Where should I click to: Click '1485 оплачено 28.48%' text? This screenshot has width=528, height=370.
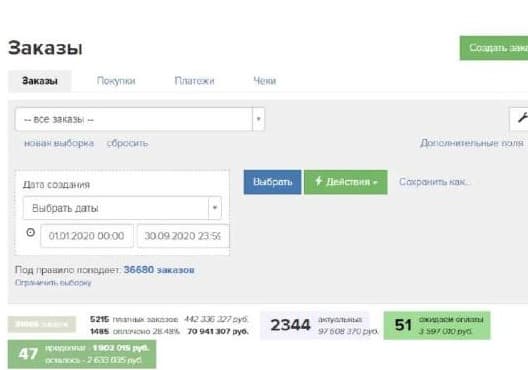(x=135, y=332)
